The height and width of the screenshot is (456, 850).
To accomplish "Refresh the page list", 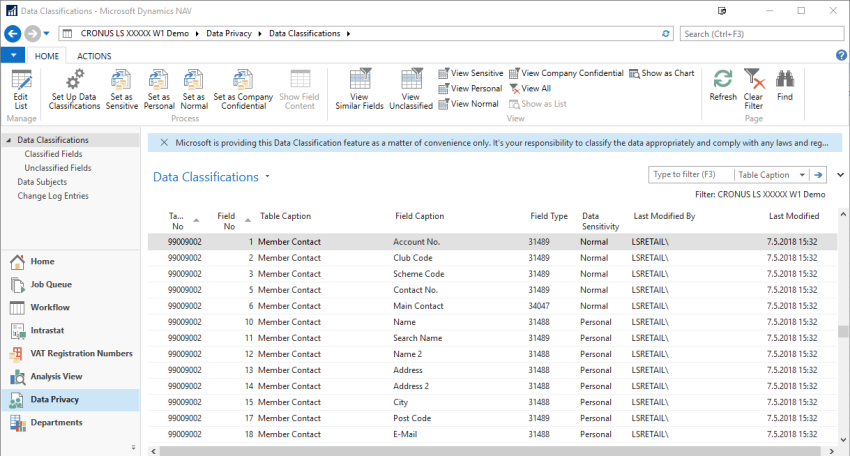I will pyautogui.click(x=723, y=86).
